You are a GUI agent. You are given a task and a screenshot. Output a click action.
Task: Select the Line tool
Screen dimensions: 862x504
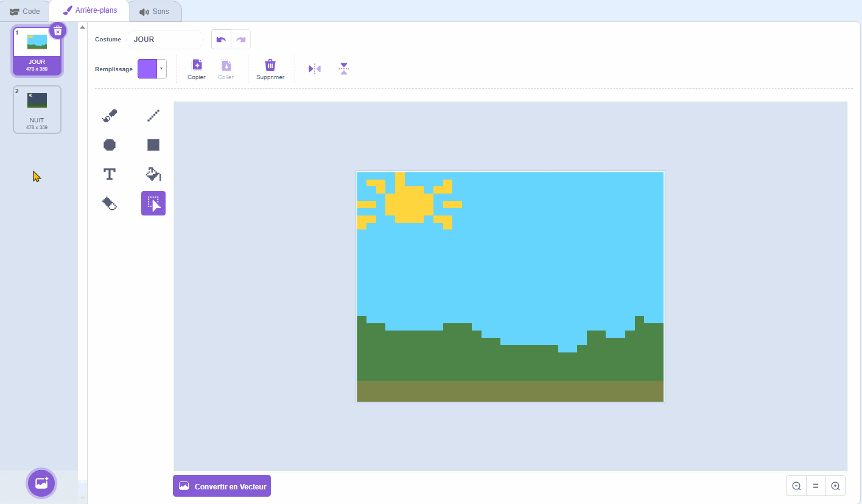tap(153, 115)
